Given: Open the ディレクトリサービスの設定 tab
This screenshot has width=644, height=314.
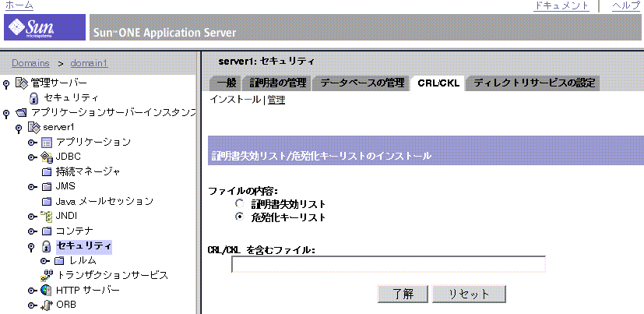Looking at the screenshot, I should 534,83.
